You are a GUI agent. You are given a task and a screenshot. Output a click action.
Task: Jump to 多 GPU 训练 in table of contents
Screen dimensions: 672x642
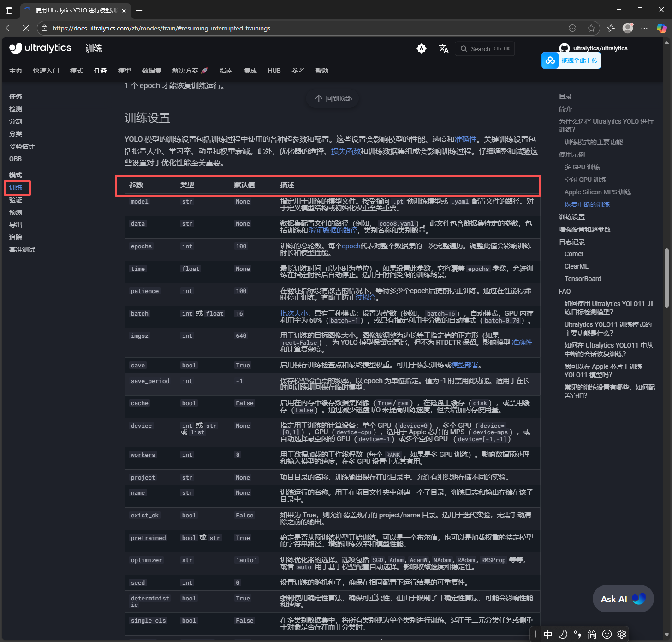tap(582, 167)
